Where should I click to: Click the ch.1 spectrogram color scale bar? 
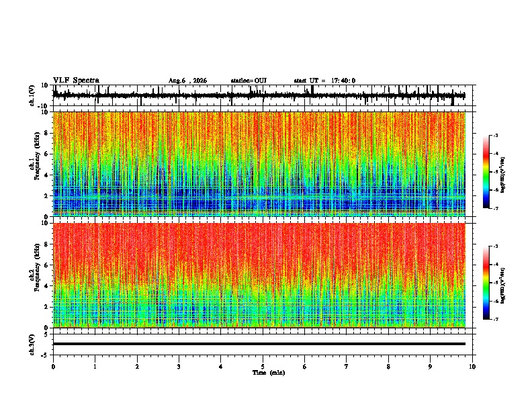pyautogui.click(x=486, y=172)
